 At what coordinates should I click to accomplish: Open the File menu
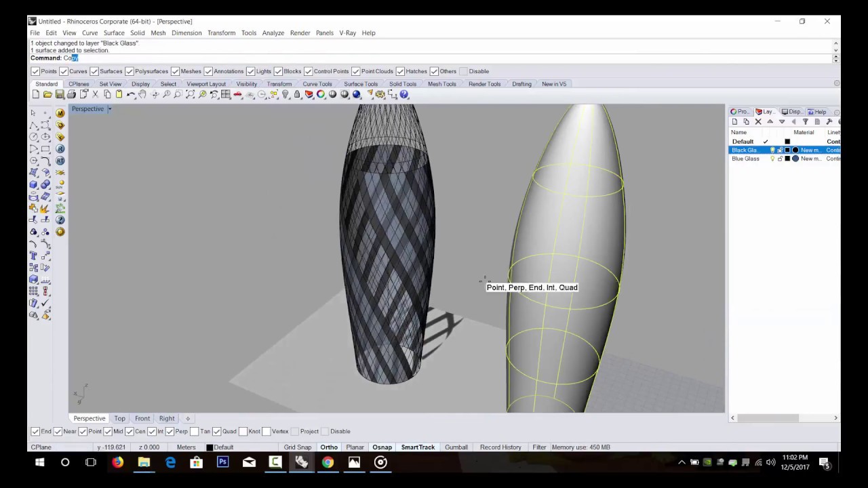(x=35, y=33)
